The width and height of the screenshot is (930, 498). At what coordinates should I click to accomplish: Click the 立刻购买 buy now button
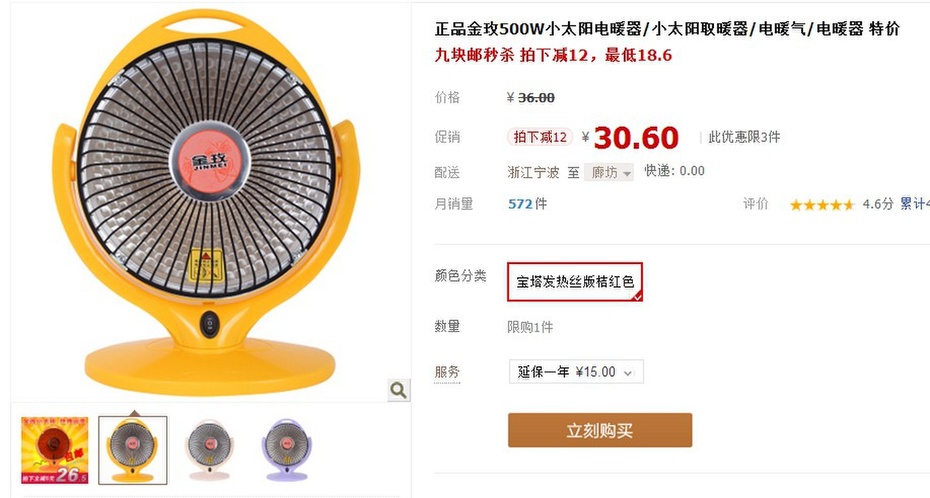(x=600, y=430)
